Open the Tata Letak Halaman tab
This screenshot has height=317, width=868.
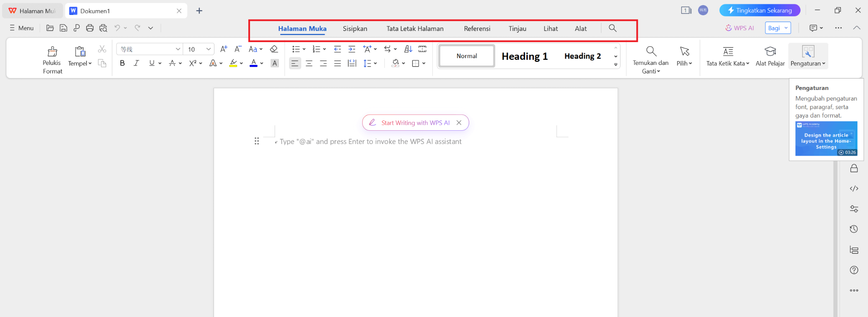(x=415, y=28)
